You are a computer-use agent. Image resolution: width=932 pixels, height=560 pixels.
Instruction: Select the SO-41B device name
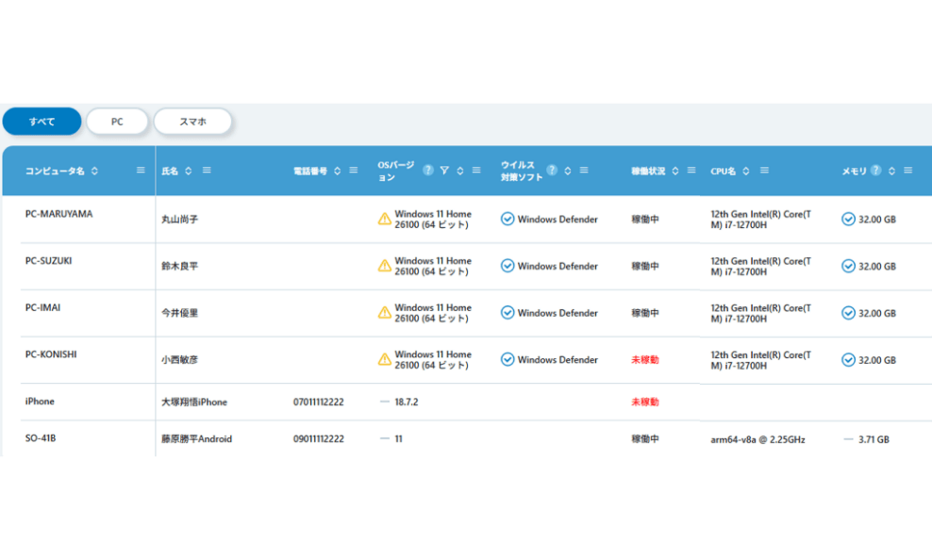41,438
